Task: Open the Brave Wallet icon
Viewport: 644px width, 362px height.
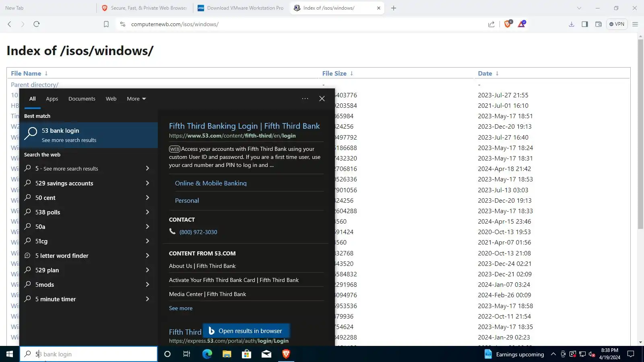Action: click(599, 24)
